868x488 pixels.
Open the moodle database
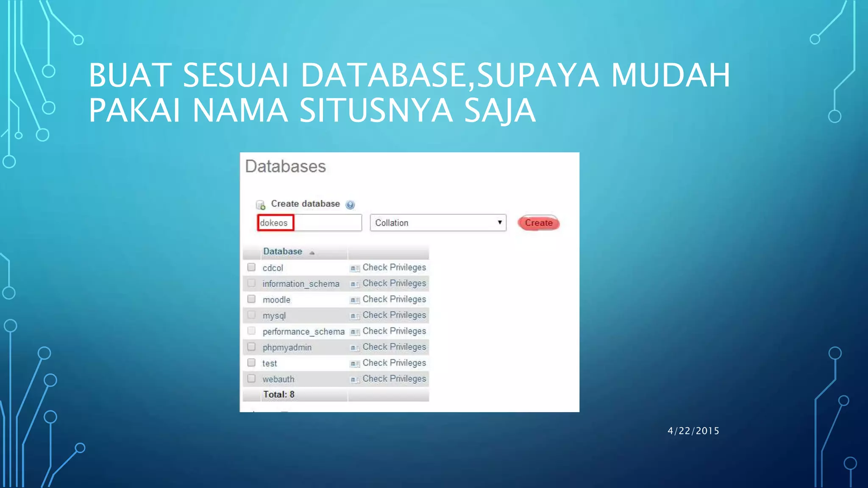click(x=276, y=300)
